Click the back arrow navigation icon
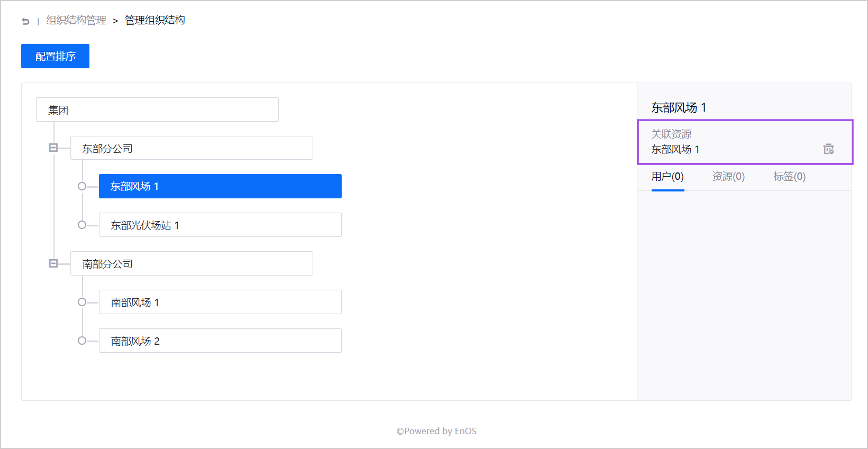This screenshot has width=868, height=449. coord(25,21)
